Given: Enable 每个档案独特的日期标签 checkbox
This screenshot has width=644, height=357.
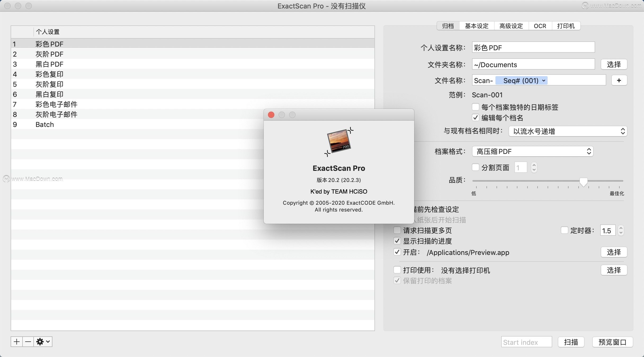Looking at the screenshot, I should tap(476, 107).
